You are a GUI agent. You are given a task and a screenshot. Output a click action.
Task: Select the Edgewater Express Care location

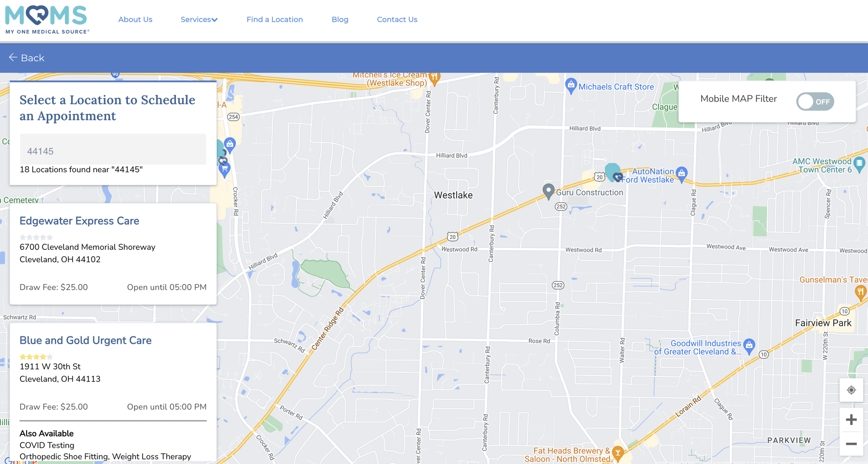(79, 221)
